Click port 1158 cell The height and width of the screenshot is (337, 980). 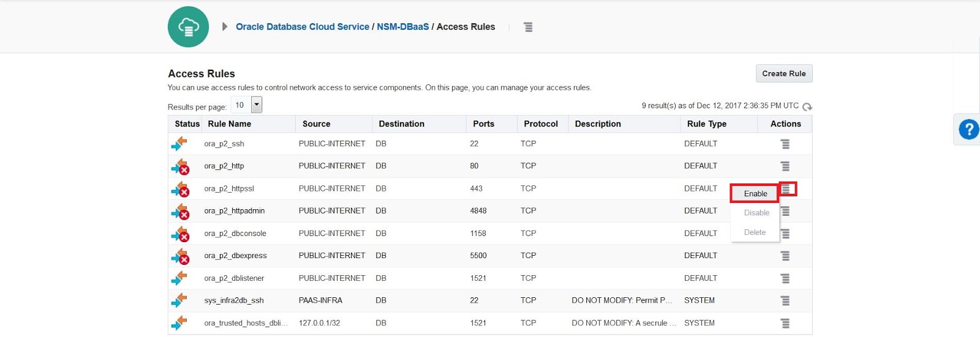(478, 233)
